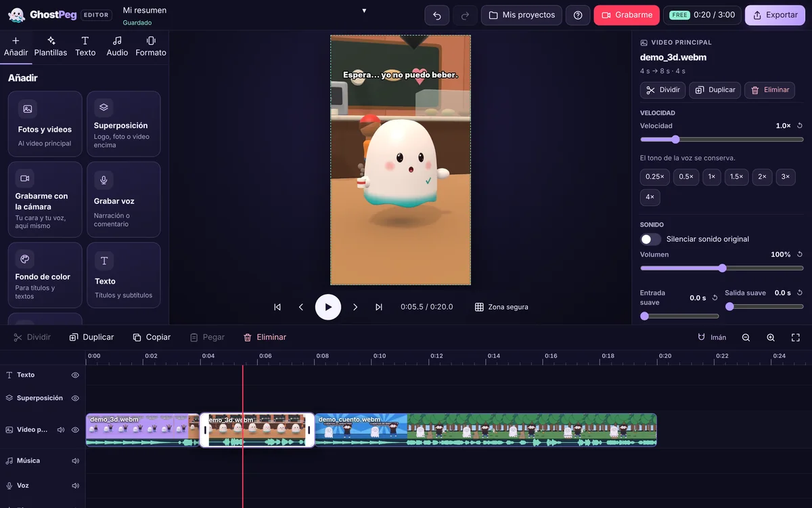Set speed to 0.25×
Screen dimensions: 812x508
pyautogui.click(x=655, y=177)
